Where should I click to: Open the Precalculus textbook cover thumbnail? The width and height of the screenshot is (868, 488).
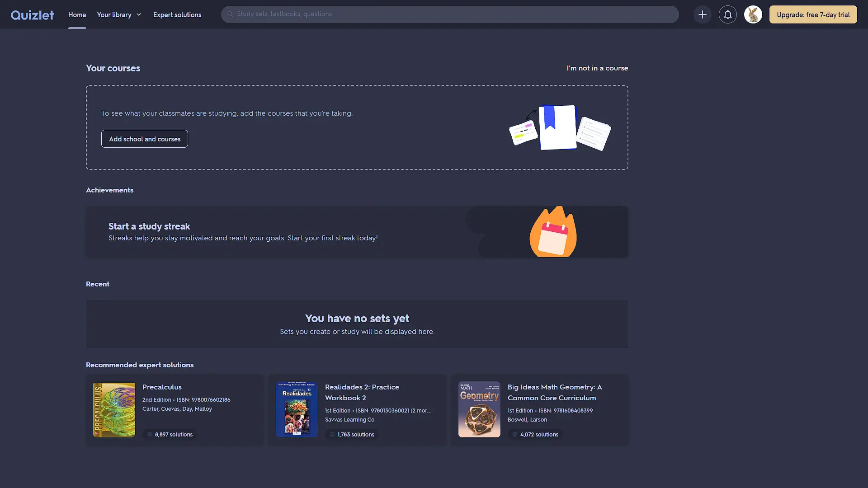(x=114, y=410)
